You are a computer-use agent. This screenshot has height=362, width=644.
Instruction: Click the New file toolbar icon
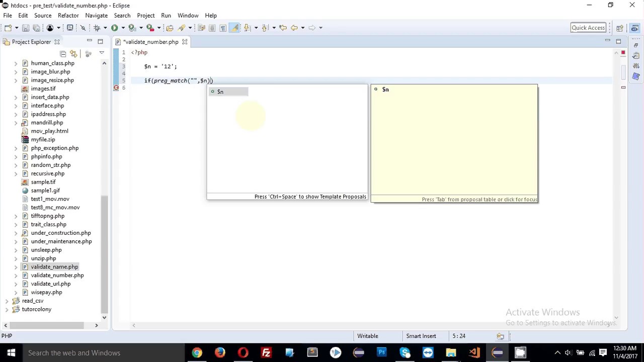(8, 28)
